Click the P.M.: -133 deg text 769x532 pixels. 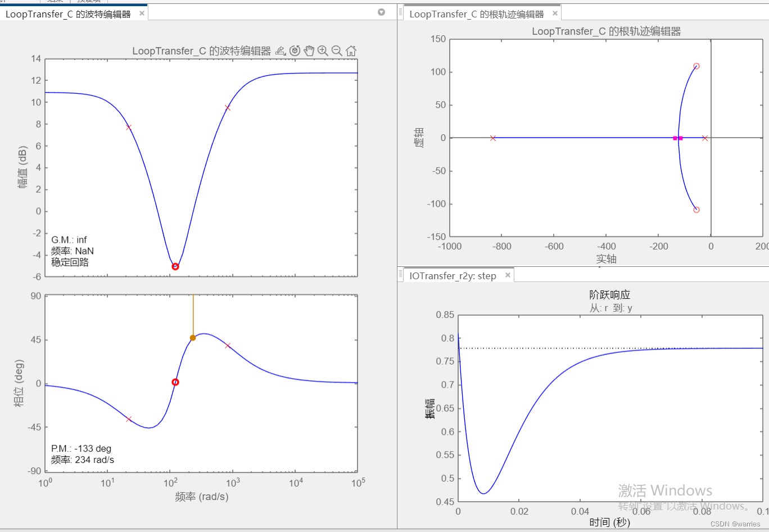tap(82, 448)
